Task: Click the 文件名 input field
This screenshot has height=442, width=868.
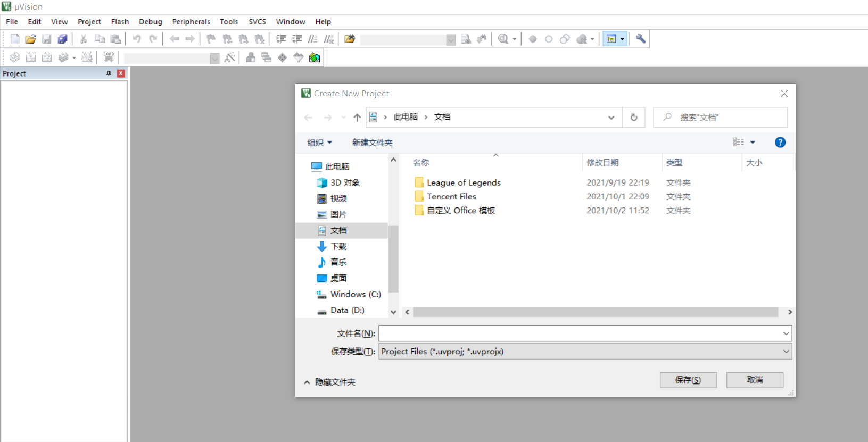Action: (580, 333)
